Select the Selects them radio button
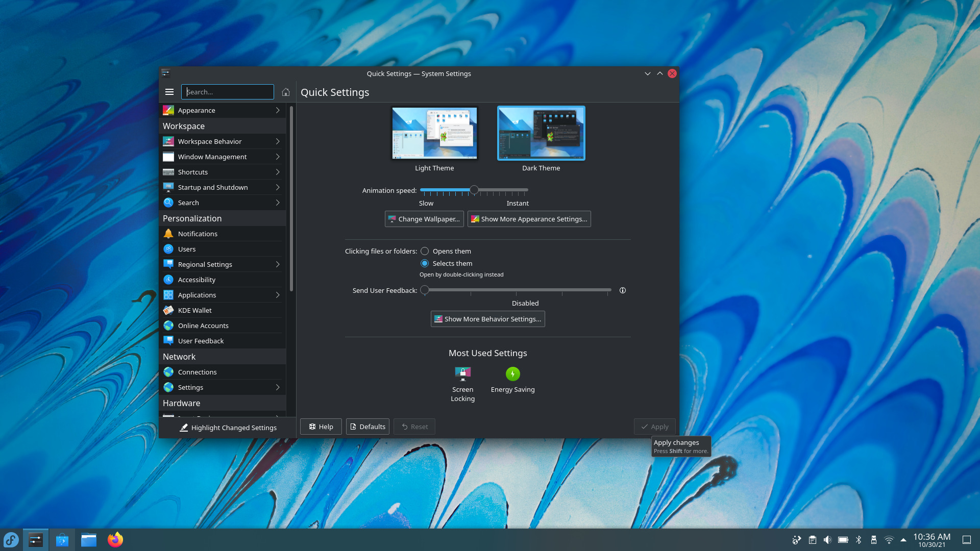This screenshot has height=551, width=980. 425,263
